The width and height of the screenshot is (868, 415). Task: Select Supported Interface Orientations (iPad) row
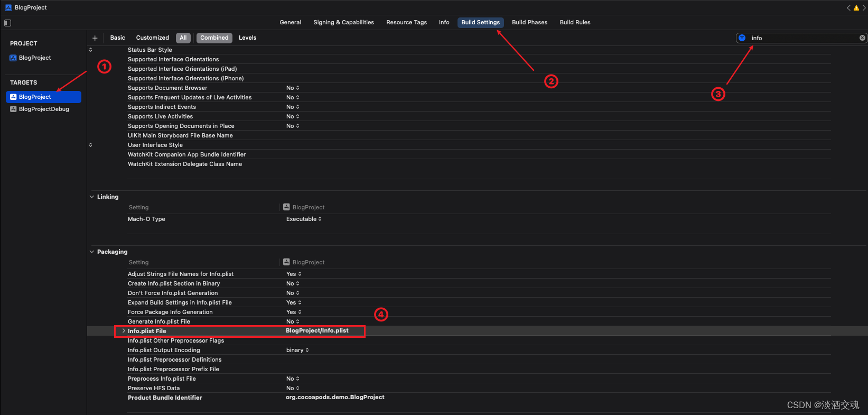coord(182,69)
